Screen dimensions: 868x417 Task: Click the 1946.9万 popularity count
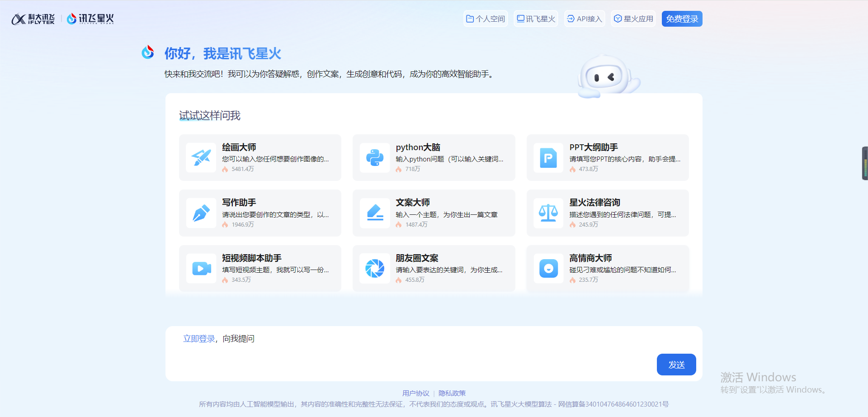pos(243,225)
